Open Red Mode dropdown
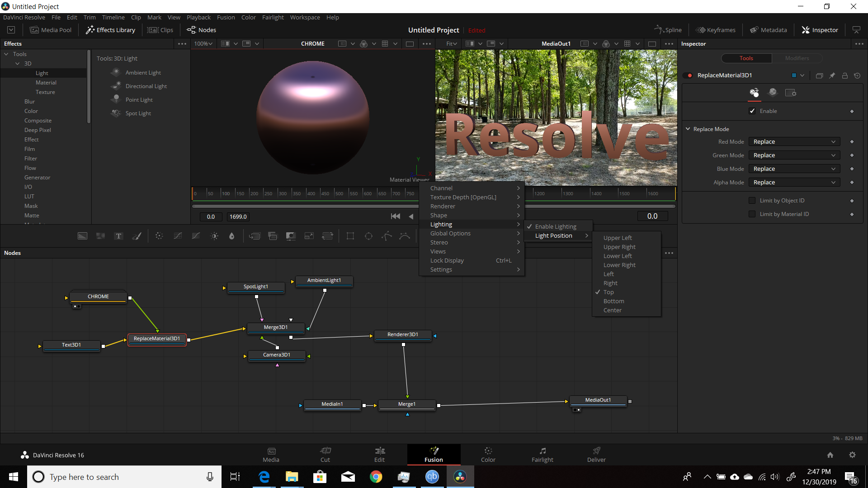 click(x=794, y=142)
